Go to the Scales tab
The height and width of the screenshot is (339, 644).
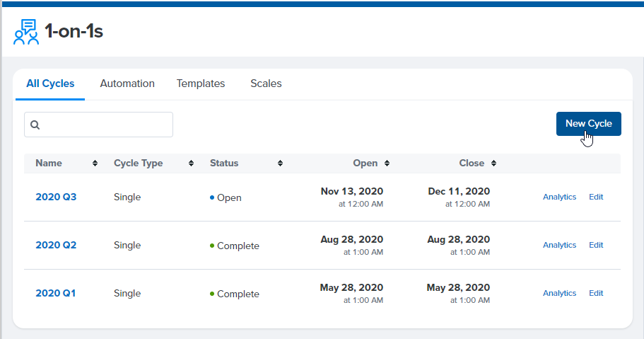pyautogui.click(x=266, y=84)
